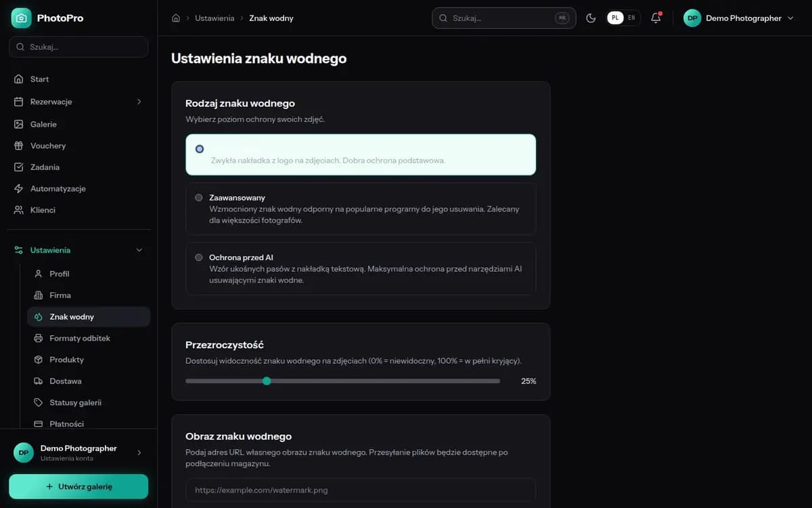Switch language to PL
Viewport: 812px width, 508px height.
(x=615, y=18)
